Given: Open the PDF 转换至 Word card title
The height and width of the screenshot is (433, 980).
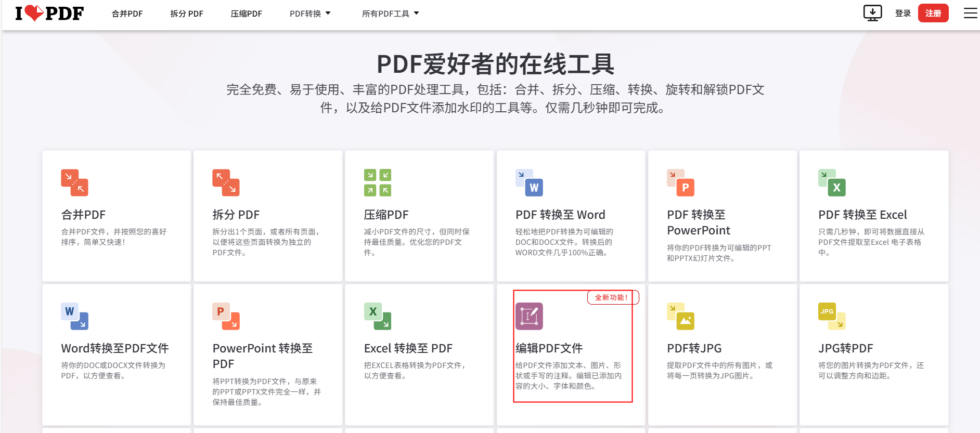Looking at the screenshot, I should [x=560, y=215].
